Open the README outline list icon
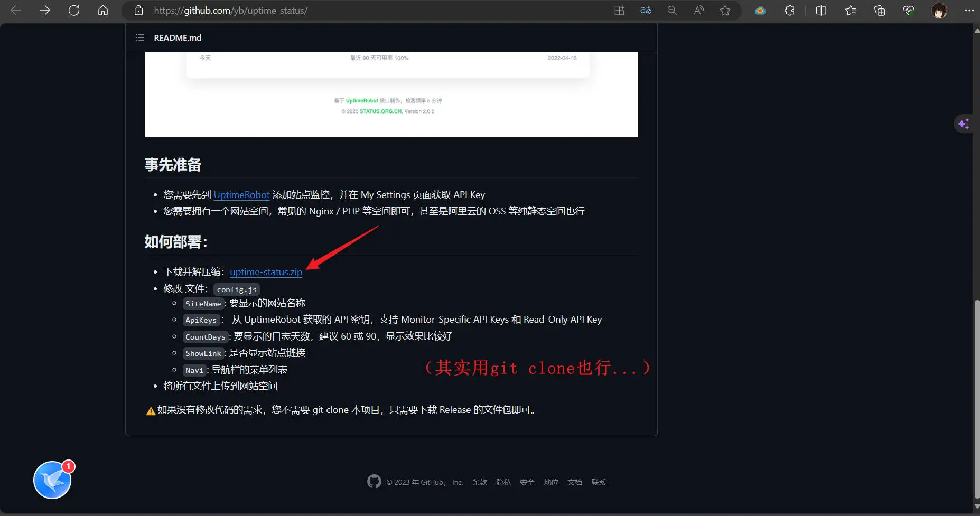Image resolution: width=980 pixels, height=516 pixels. (x=139, y=37)
